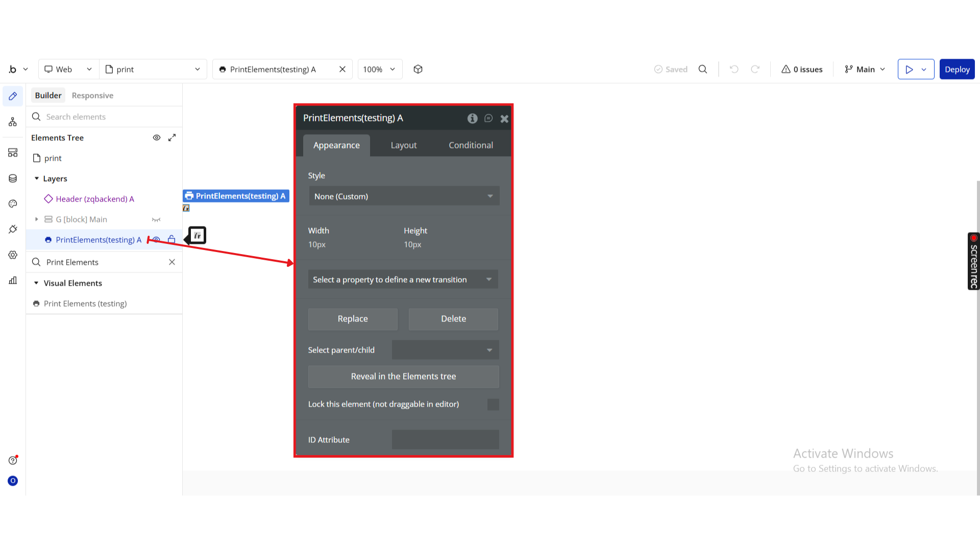Toggle visibility eye of PrintElements(testing) A
Screen dimensions: 980x551
(x=157, y=240)
